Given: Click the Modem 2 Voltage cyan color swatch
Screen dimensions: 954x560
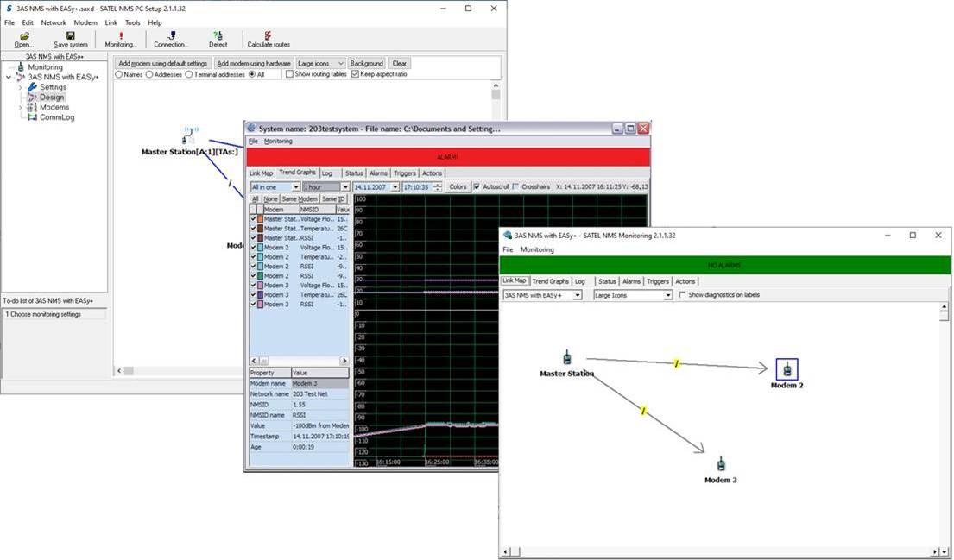Looking at the screenshot, I should point(261,248).
